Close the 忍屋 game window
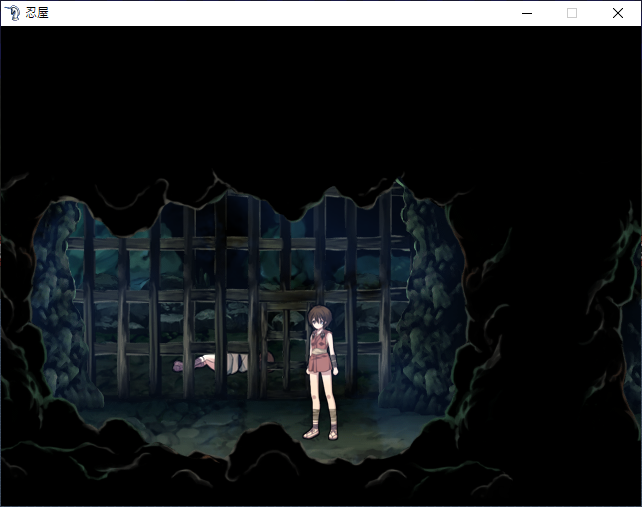 (x=618, y=13)
